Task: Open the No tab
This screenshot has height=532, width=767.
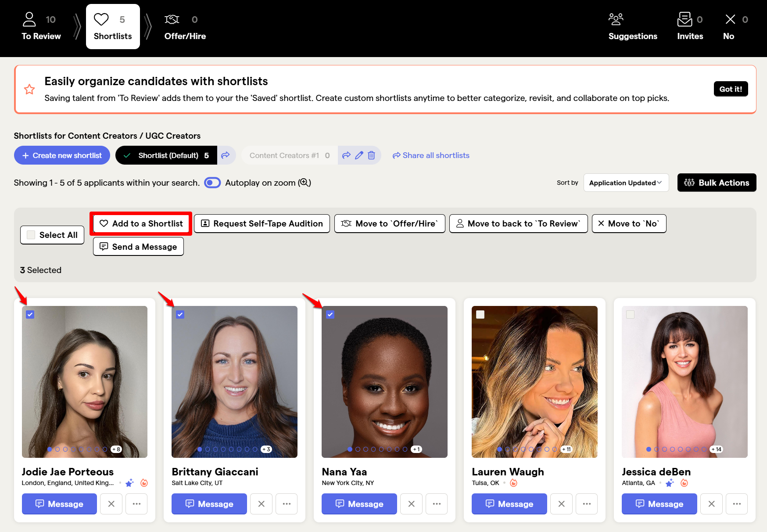Action: click(735, 27)
